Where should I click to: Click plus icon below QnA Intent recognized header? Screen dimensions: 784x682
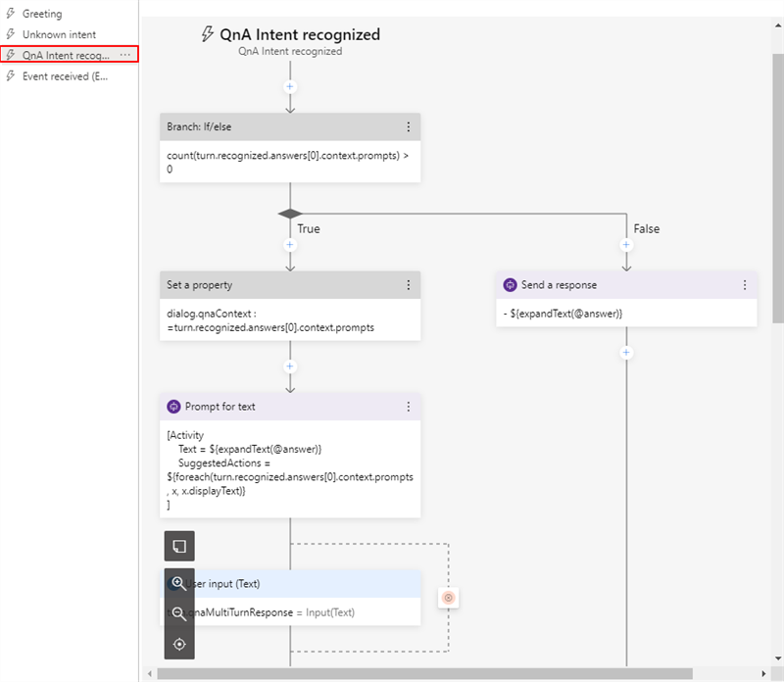pos(289,86)
